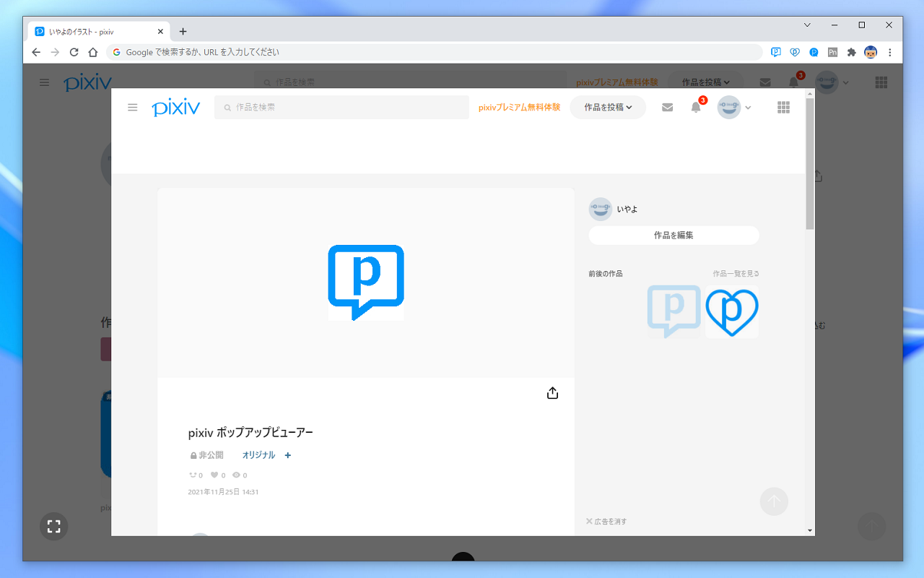Click the Pn extension icon
The height and width of the screenshot is (578, 924).
(x=832, y=52)
